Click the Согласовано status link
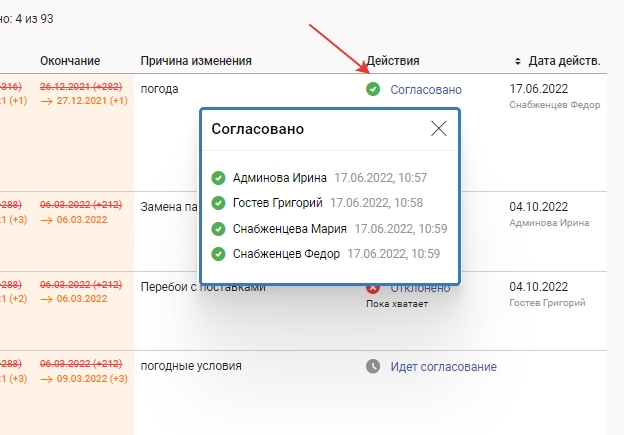 click(427, 89)
